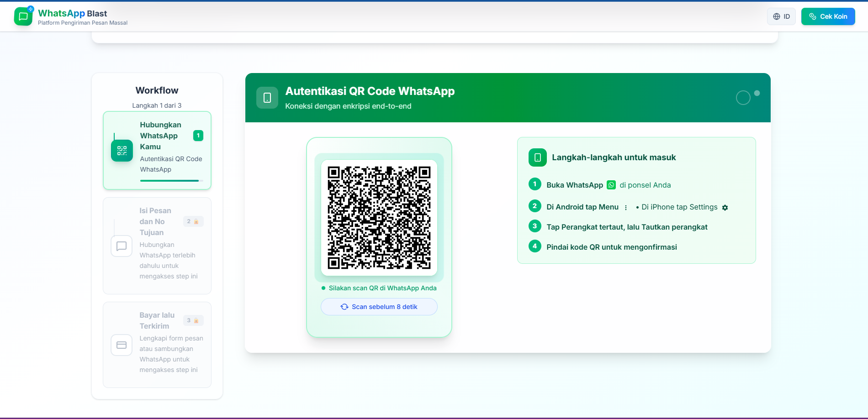
Task: Click the Platform Pengiriman Pesan Massal tagline
Action: click(83, 23)
